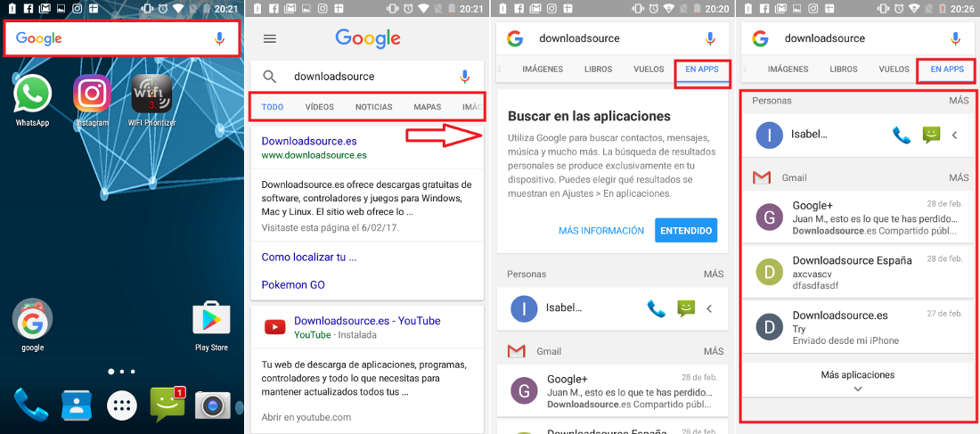
Task: Open the 'Como localizar tu ...' sitelink
Action: click(309, 257)
